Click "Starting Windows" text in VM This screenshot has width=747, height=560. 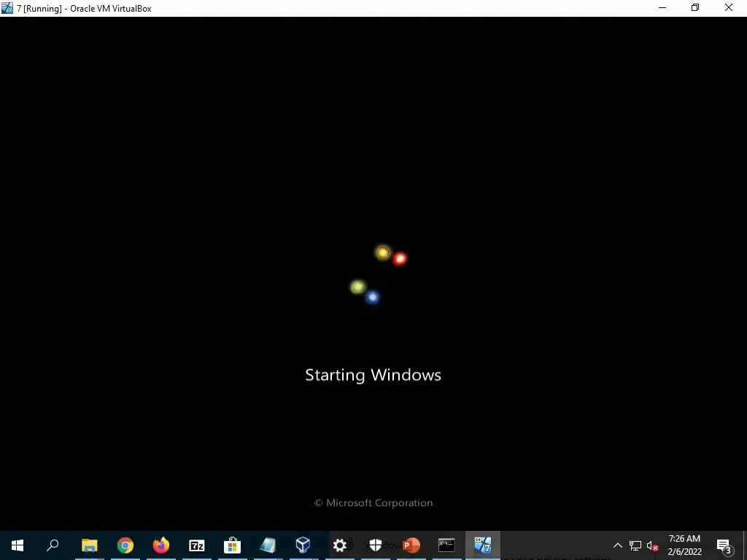(x=373, y=375)
